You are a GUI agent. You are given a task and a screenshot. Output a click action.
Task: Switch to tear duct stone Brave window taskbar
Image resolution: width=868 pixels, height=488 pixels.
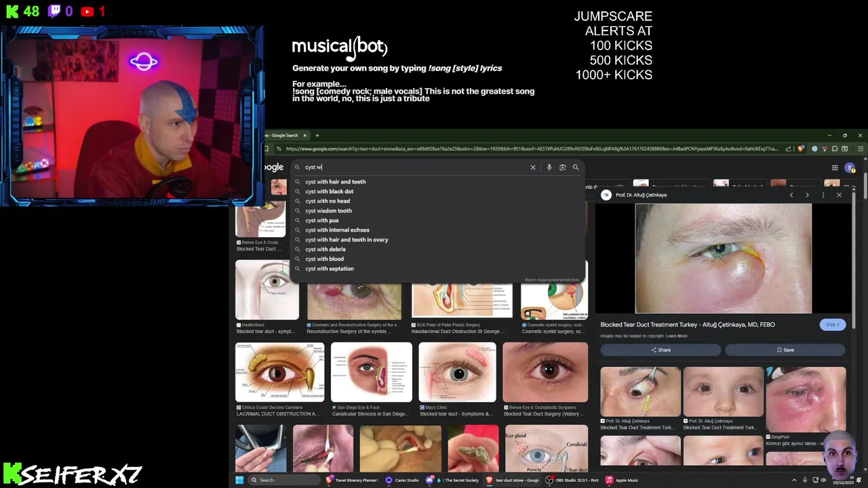(x=513, y=480)
